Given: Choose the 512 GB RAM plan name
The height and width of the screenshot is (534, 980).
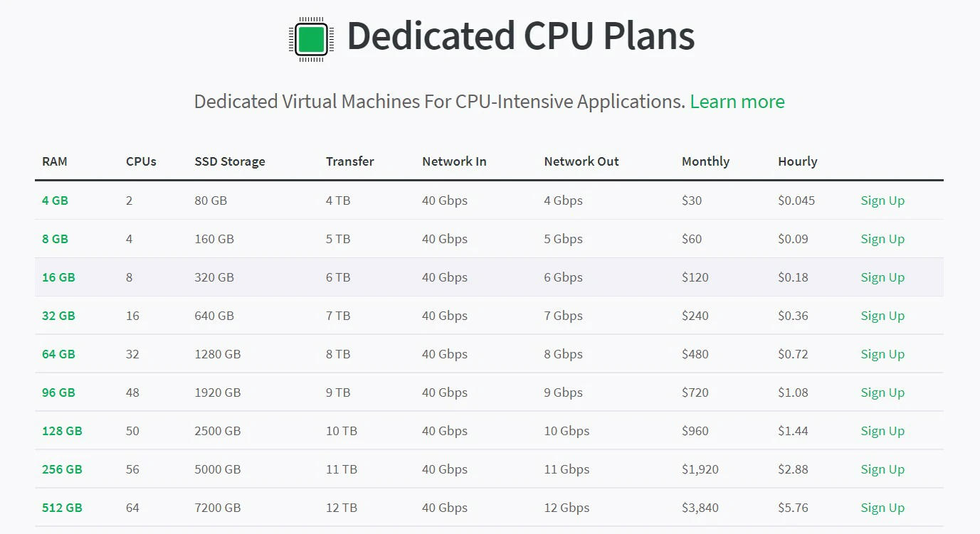Looking at the screenshot, I should coord(62,508).
